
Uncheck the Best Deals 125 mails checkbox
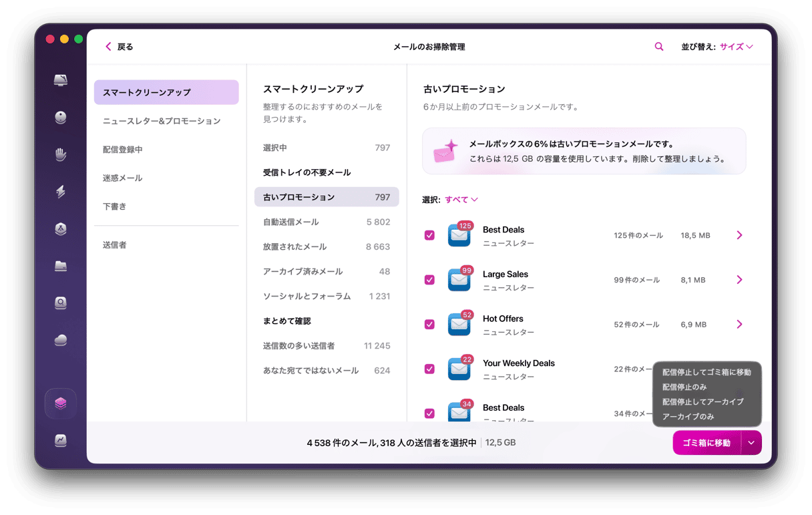(429, 235)
